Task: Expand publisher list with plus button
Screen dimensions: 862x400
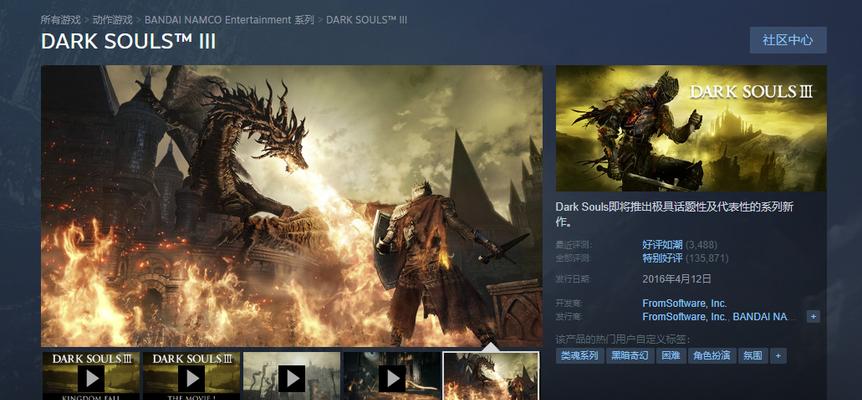Action: click(x=814, y=316)
